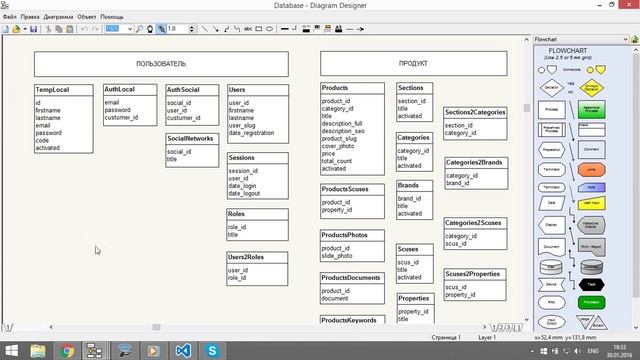Pick the orange octagon palette shape
The image size is (640, 360).
(x=591, y=169)
